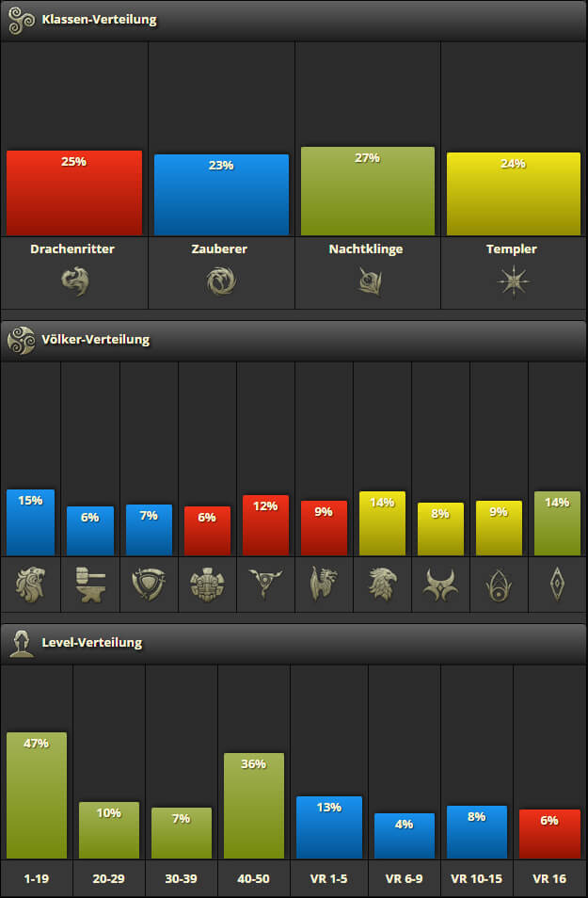The height and width of the screenshot is (898, 588).
Task: Select the stone face race icon
Action: click(207, 585)
